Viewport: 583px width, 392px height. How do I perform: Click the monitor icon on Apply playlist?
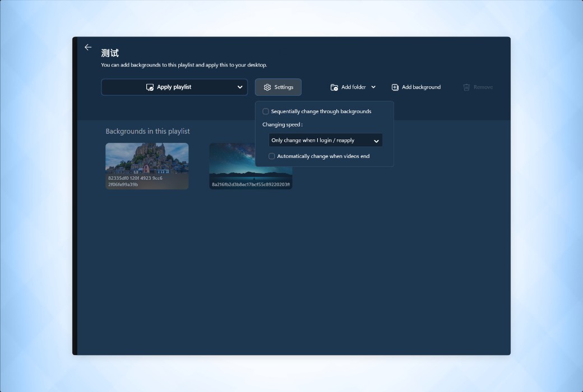click(150, 87)
